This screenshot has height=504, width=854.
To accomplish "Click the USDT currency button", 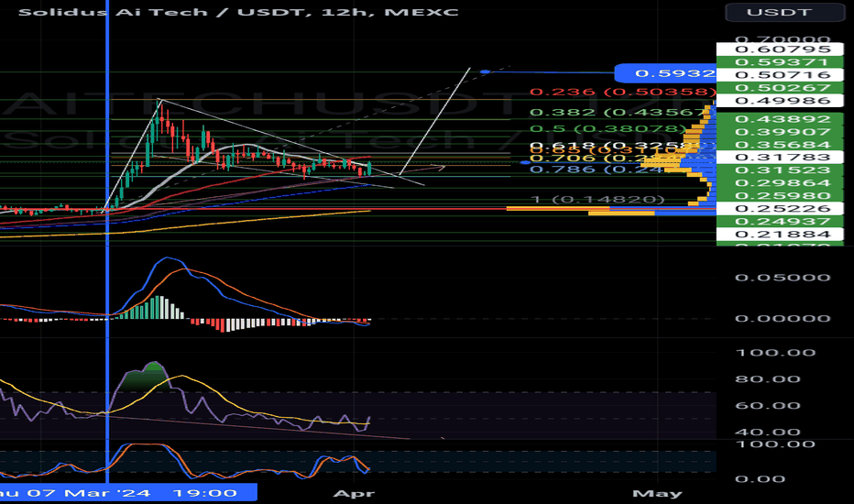I will click(785, 12).
